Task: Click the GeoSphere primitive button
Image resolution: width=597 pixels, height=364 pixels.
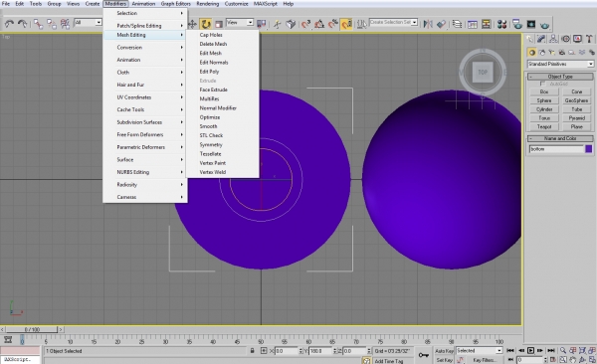Action: click(x=576, y=100)
